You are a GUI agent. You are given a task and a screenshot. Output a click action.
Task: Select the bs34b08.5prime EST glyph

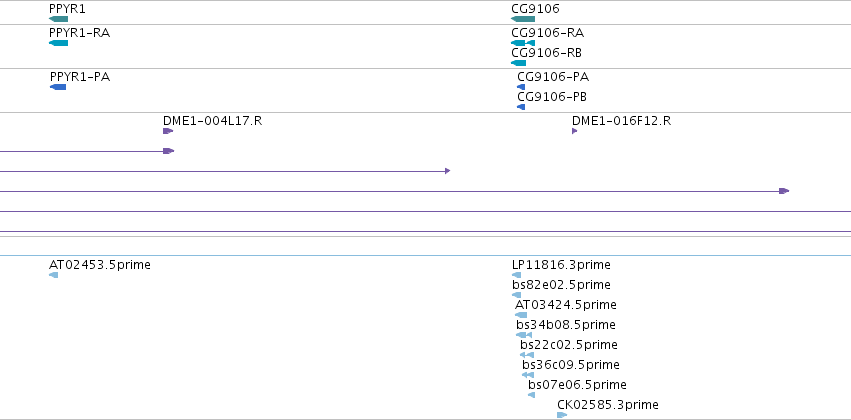pos(524,335)
